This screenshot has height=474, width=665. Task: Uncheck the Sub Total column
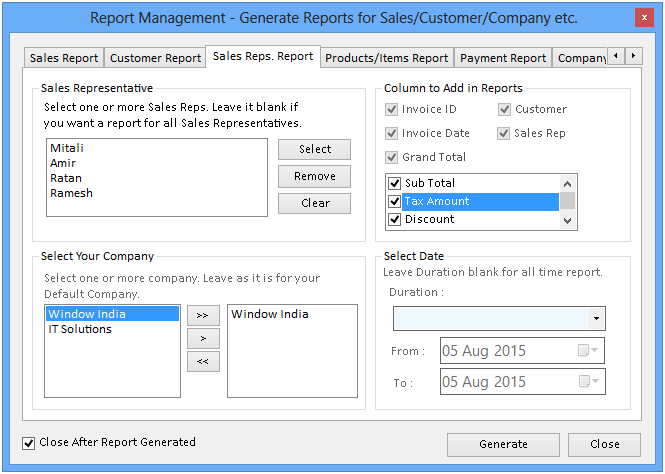tap(394, 183)
